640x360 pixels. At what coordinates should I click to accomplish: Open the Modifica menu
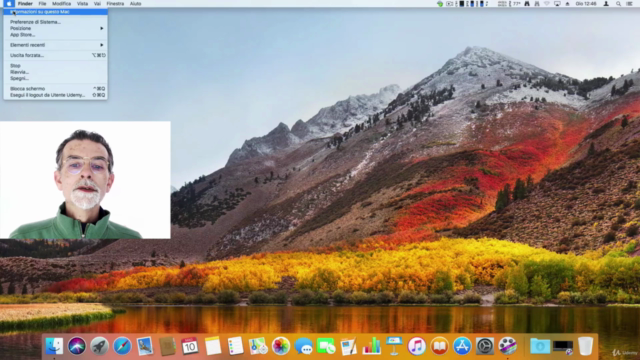coord(62,4)
